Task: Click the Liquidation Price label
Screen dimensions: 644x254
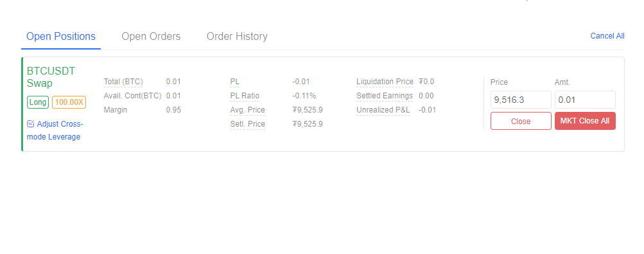Action: (385, 82)
